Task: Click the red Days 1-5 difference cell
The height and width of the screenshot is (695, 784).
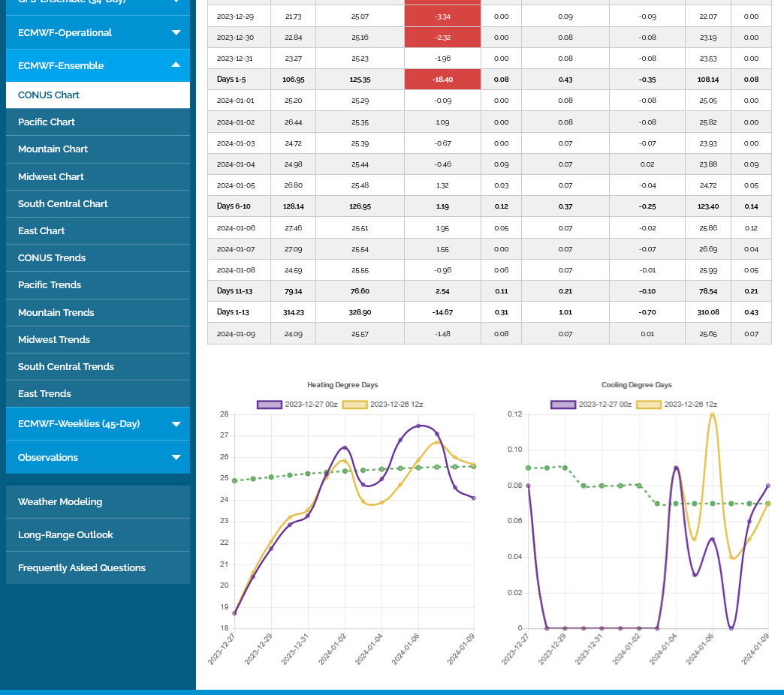Action: 442,80
